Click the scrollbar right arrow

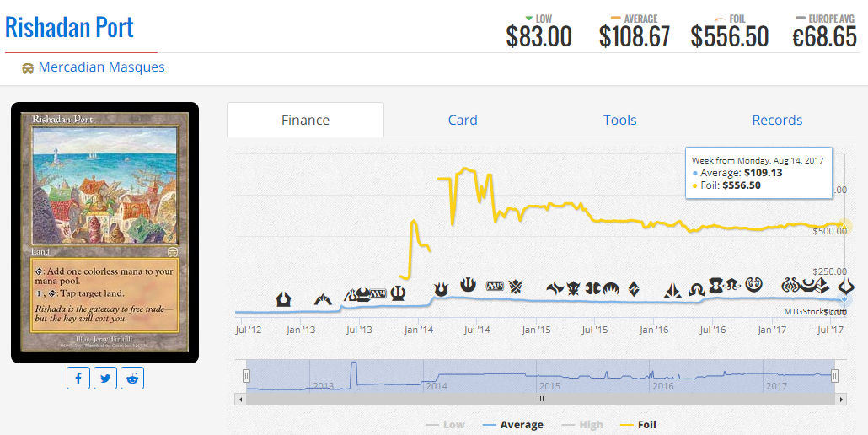(841, 399)
